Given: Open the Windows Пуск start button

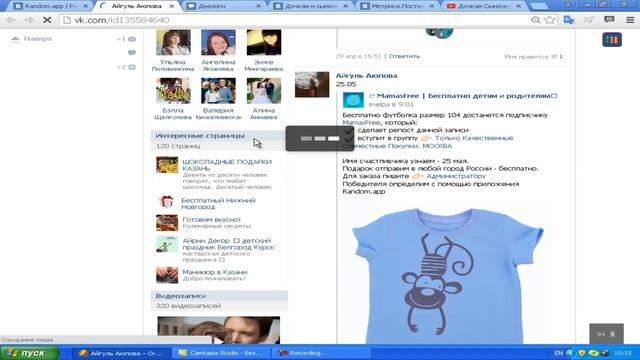Looking at the screenshot, I should click(x=29, y=353).
